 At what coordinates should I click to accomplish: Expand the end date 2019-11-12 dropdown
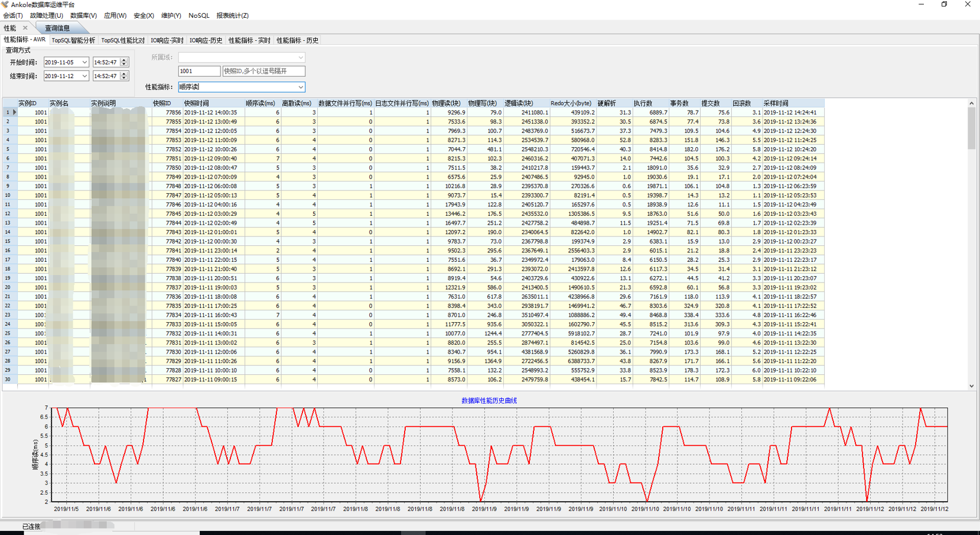(x=84, y=76)
